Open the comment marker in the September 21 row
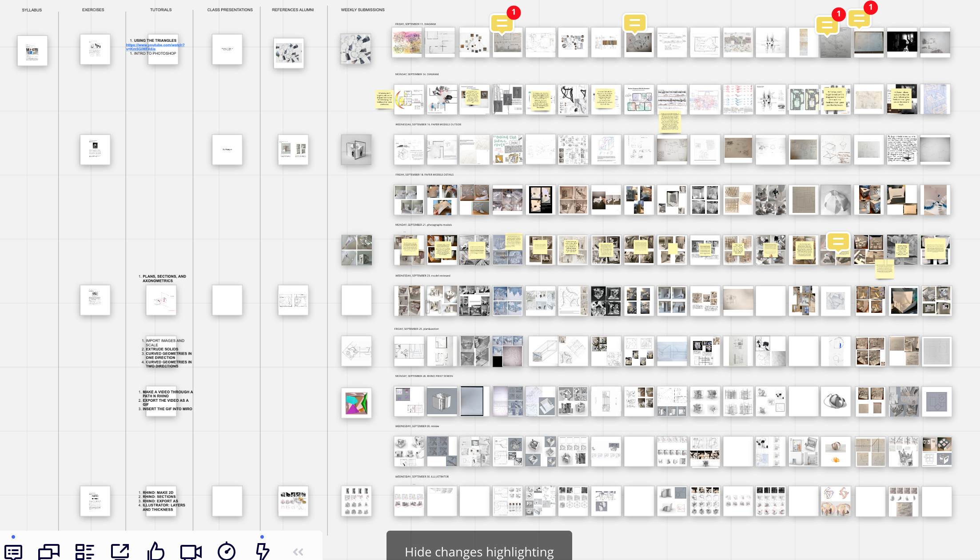Image resolution: width=980 pixels, height=560 pixels. click(838, 242)
